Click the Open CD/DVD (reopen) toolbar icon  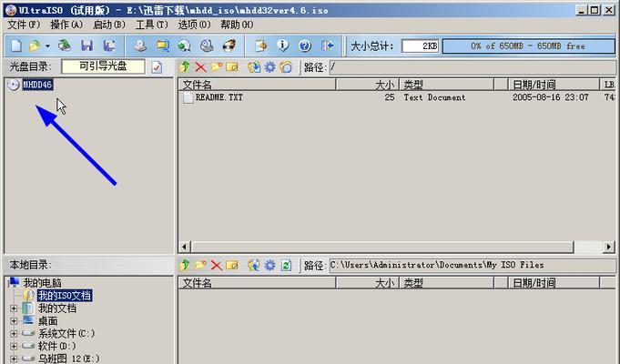64,45
